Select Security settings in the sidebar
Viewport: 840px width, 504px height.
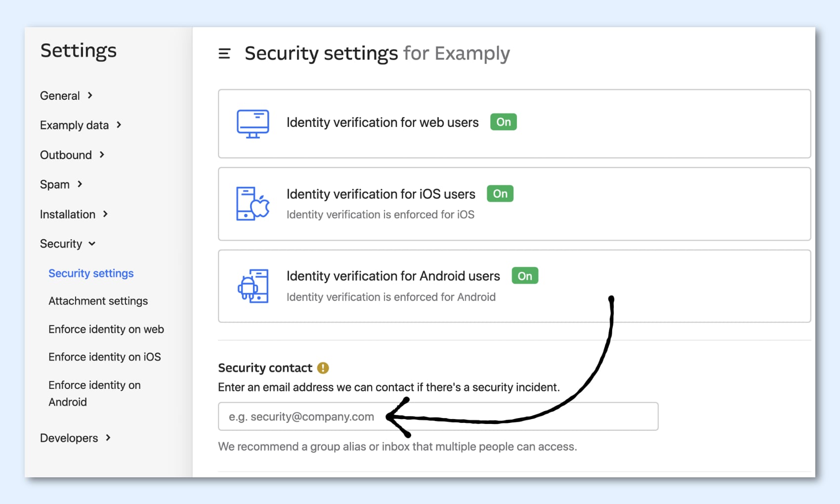91,273
